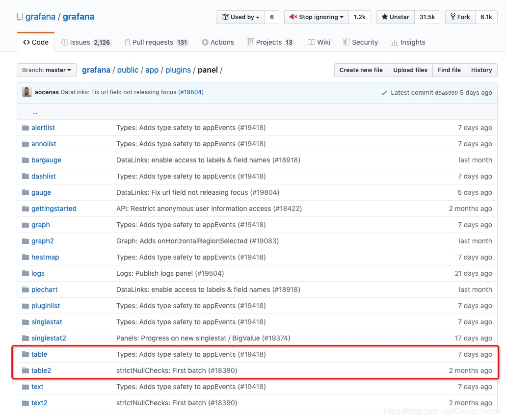The image size is (506, 420).
Task: Switch to the Code tab
Action: click(x=36, y=42)
